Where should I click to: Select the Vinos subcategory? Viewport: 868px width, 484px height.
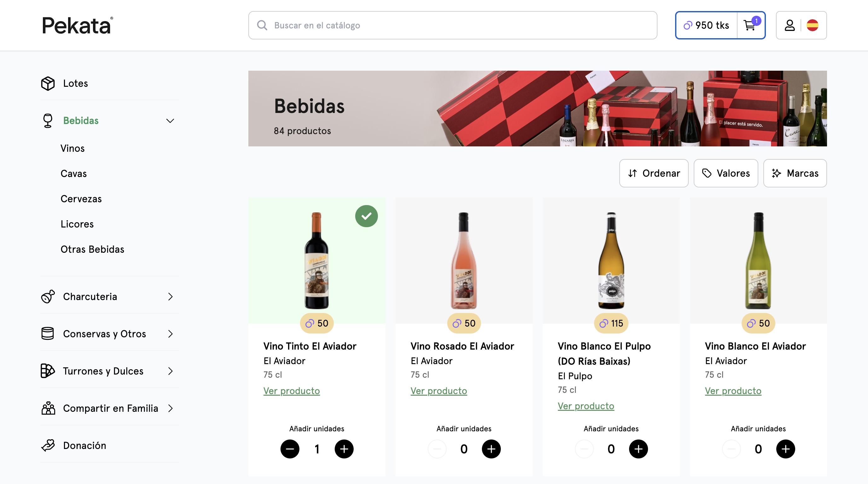(72, 148)
